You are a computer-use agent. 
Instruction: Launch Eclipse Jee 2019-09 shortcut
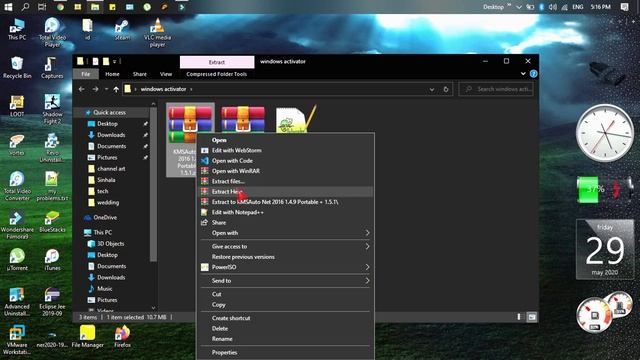[52, 302]
